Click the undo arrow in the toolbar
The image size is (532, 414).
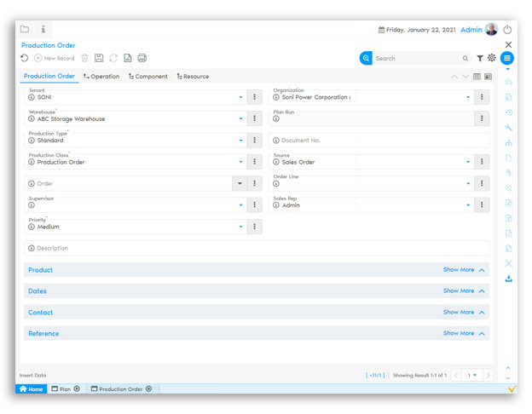point(25,58)
